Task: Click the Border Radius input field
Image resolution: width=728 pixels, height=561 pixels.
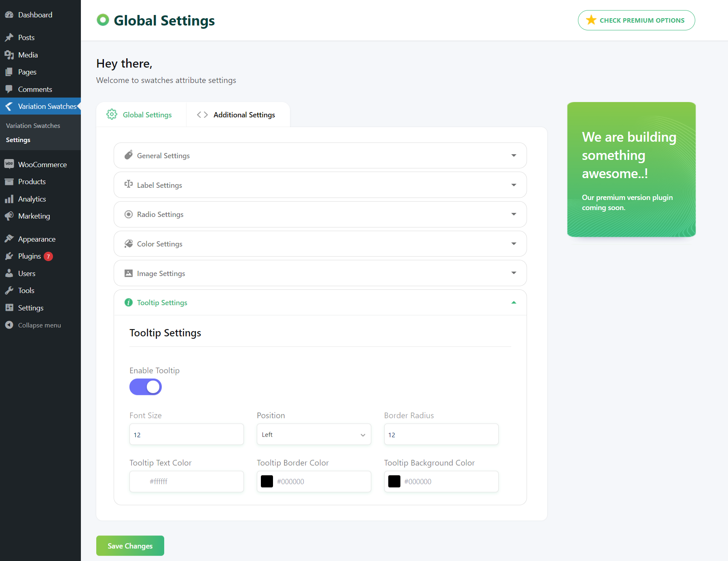Action: (441, 434)
